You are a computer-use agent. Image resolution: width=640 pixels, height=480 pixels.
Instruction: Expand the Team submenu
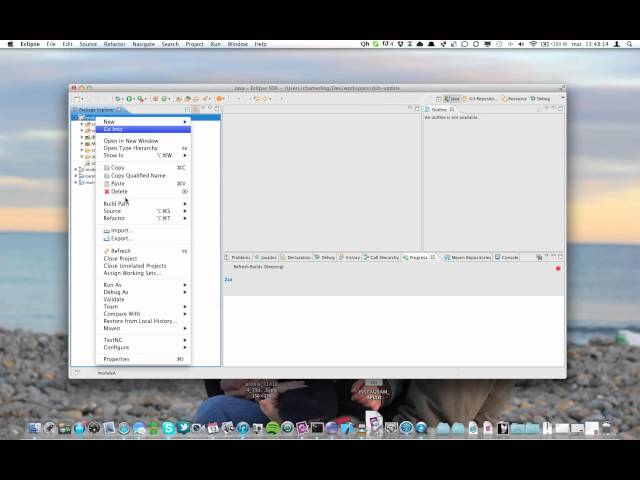[x=143, y=307]
